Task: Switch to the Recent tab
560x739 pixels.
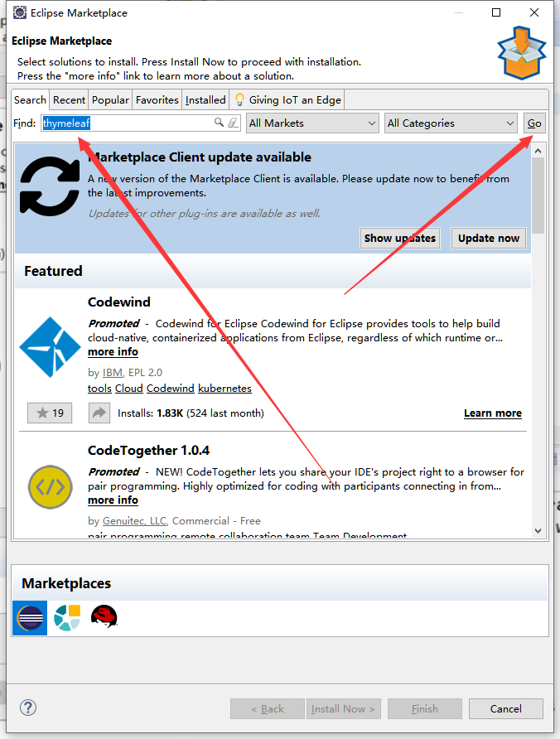Action: coord(69,100)
